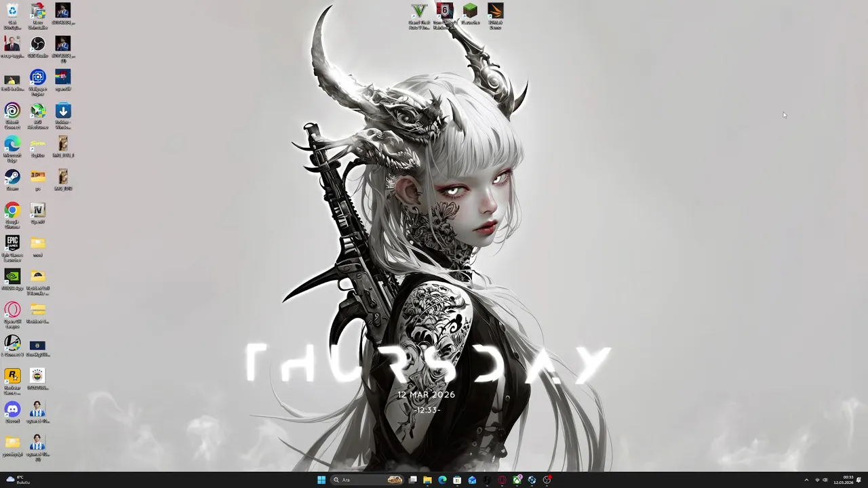The image size is (868, 488).
Task: Open File Explorer from taskbar
Action: (427, 480)
